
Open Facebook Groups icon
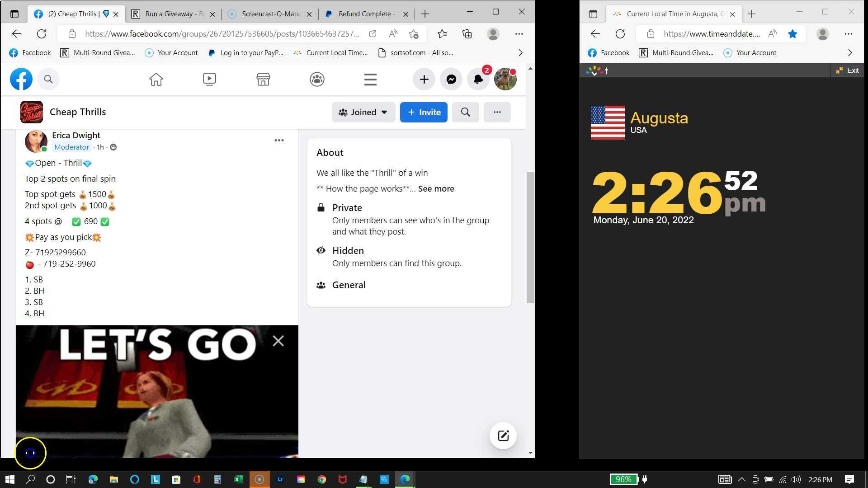coord(317,80)
